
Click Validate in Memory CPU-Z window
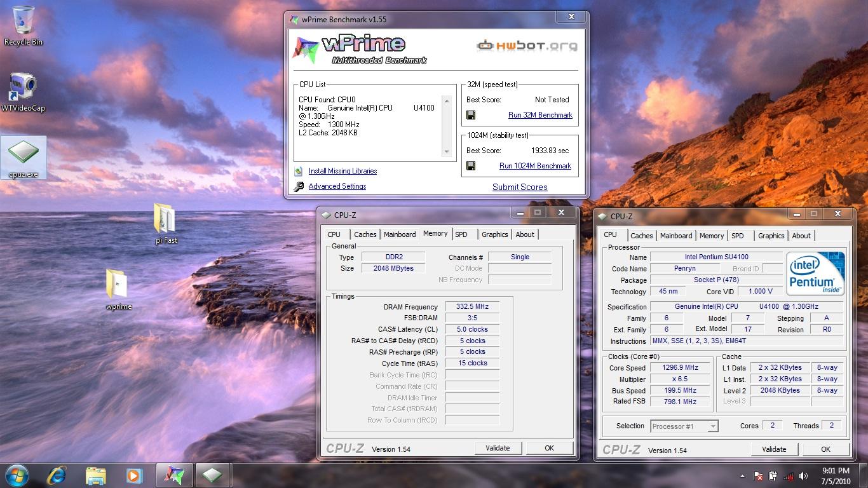498,448
